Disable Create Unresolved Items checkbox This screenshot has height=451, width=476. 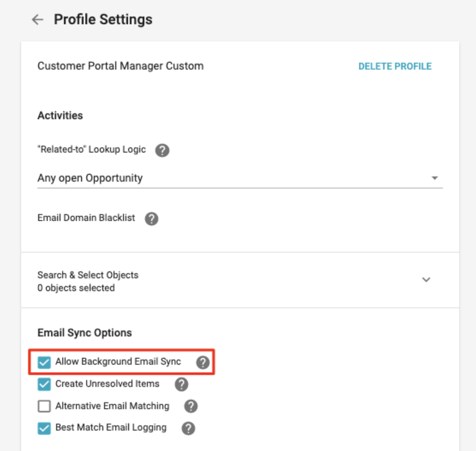click(x=44, y=384)
